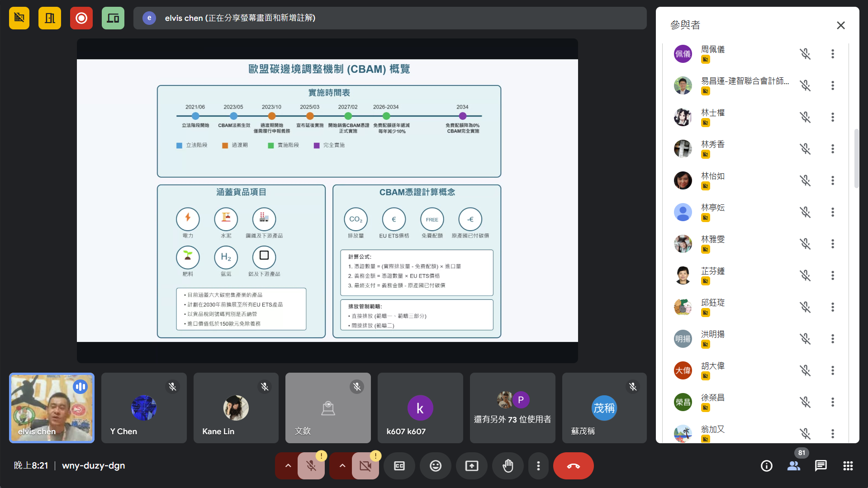Click the raise hand icon
This screenshot has width=868, height=488.
(x=508, y=466)
